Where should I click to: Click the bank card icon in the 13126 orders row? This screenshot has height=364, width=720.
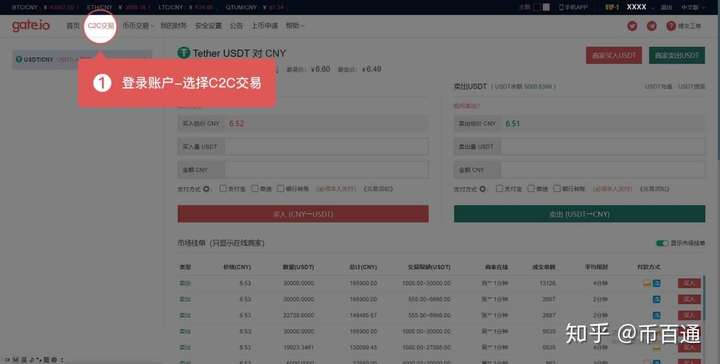(x=647, y=284)
